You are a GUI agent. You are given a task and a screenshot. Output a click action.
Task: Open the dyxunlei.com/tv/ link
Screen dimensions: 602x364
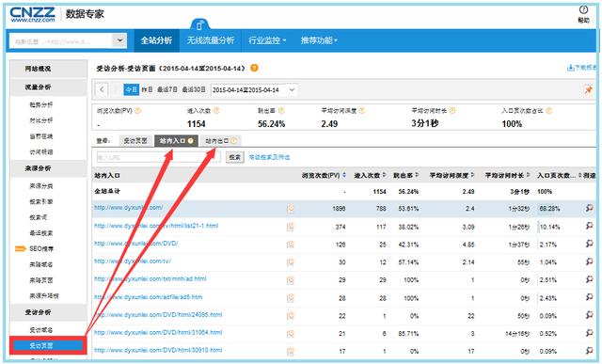(x=133, y=261)
